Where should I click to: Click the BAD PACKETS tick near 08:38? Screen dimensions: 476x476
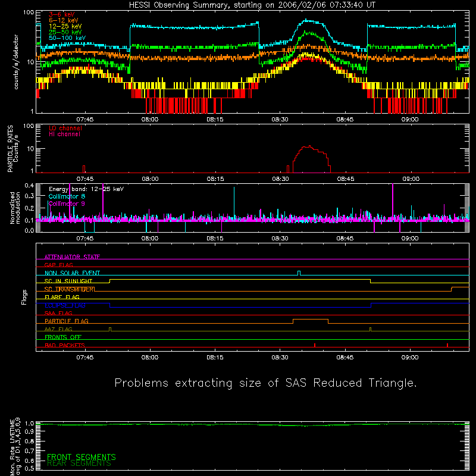tap(315, 345)
